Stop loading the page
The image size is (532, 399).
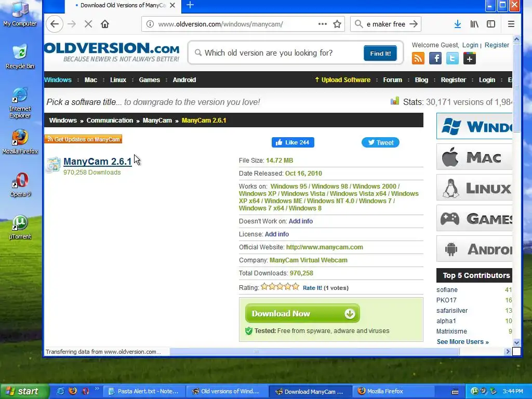[88, 24]
